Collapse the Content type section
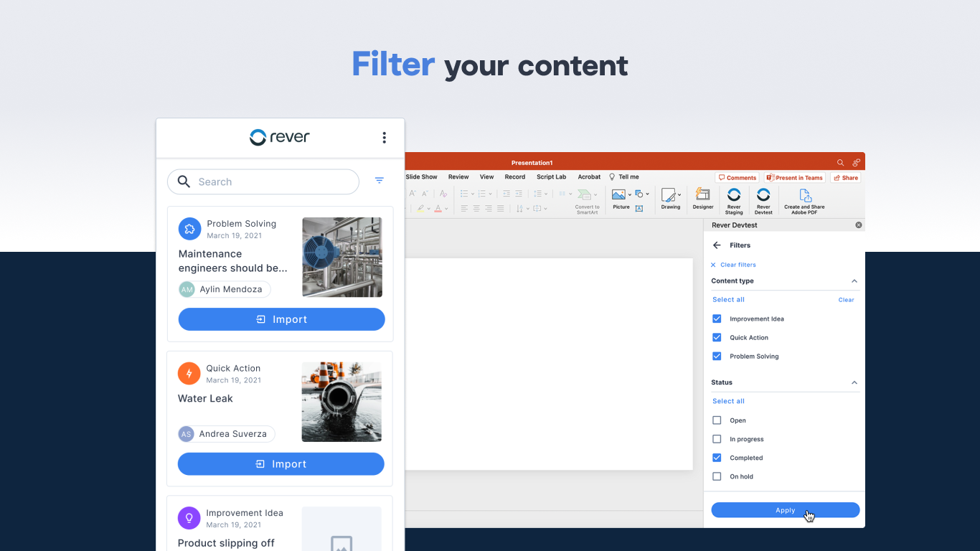Image resolution: width=980 pixels, height=551 pixels. click(x=854, y=281)
